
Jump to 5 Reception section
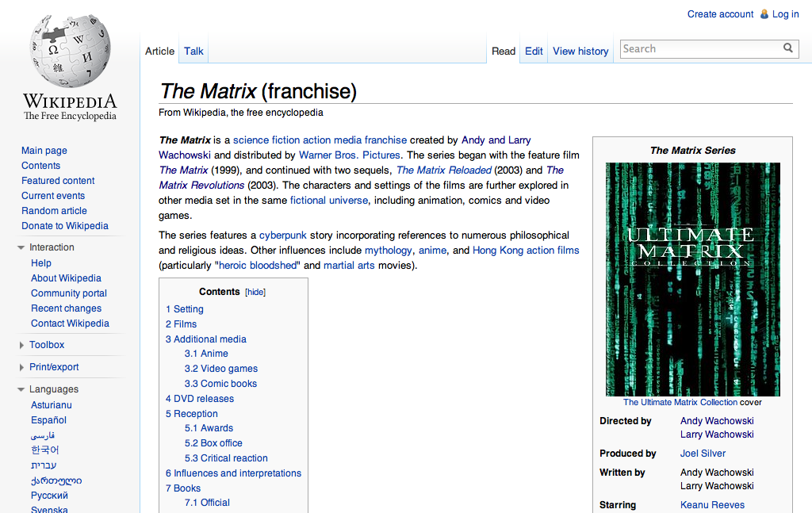click(x=192, y=414)
